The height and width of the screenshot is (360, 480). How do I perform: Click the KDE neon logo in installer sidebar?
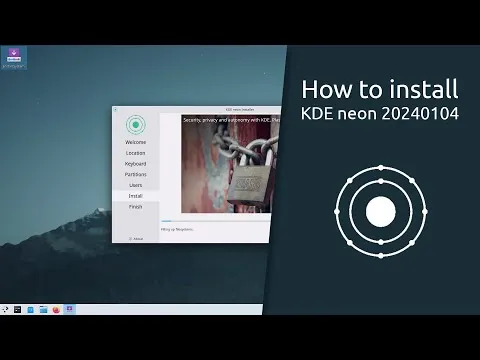pyautogui.click(x=135, y=124)
